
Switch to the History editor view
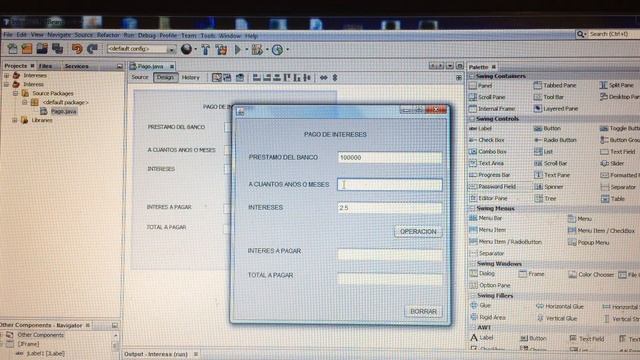(x=191, y=78)
